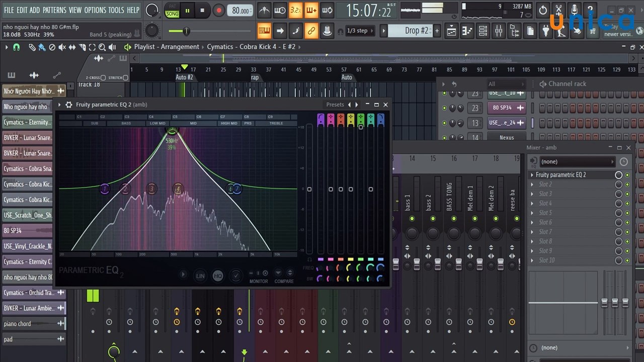
Task: Click the red record button
Action: (x=218, y=11)
